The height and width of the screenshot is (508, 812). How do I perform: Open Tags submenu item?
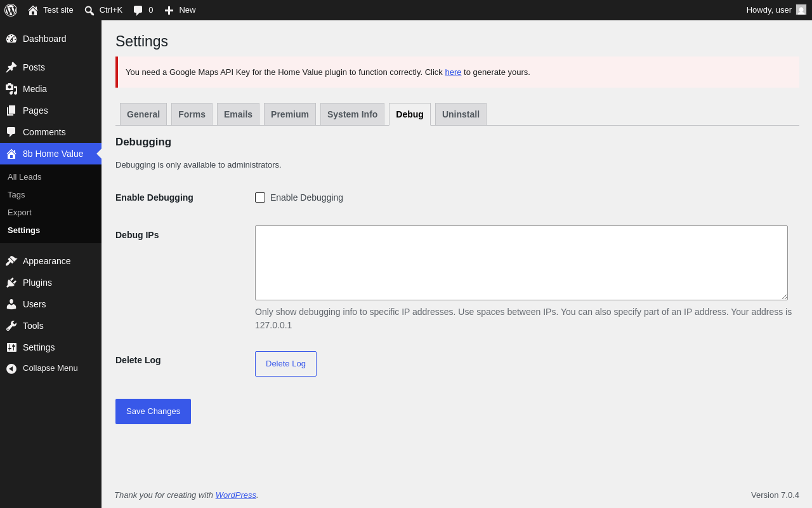[x=16, y=195]
